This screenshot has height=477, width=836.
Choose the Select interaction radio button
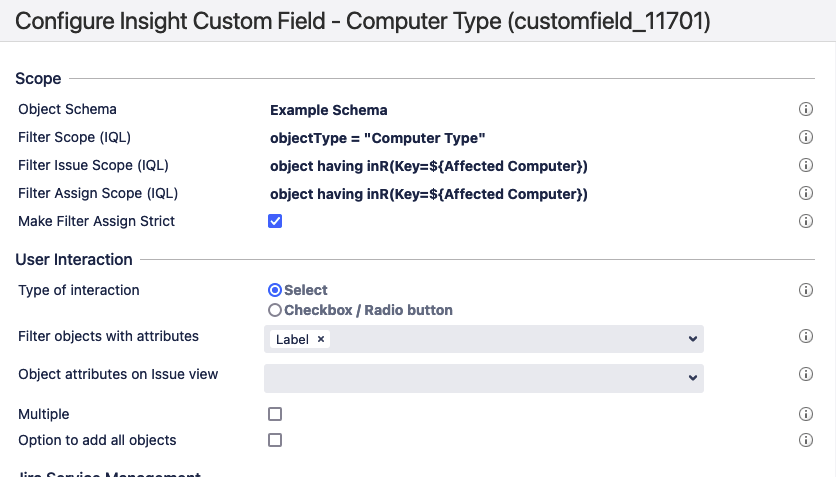(275, 290)
